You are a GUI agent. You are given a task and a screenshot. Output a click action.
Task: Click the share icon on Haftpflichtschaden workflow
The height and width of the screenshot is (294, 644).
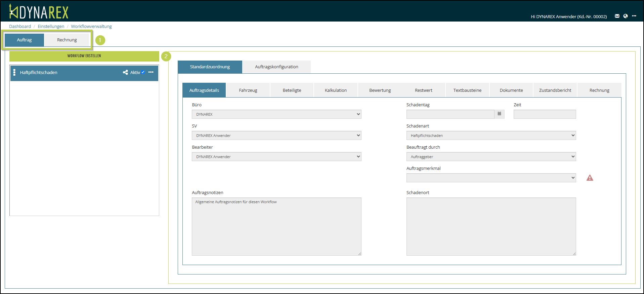[125, 72]
